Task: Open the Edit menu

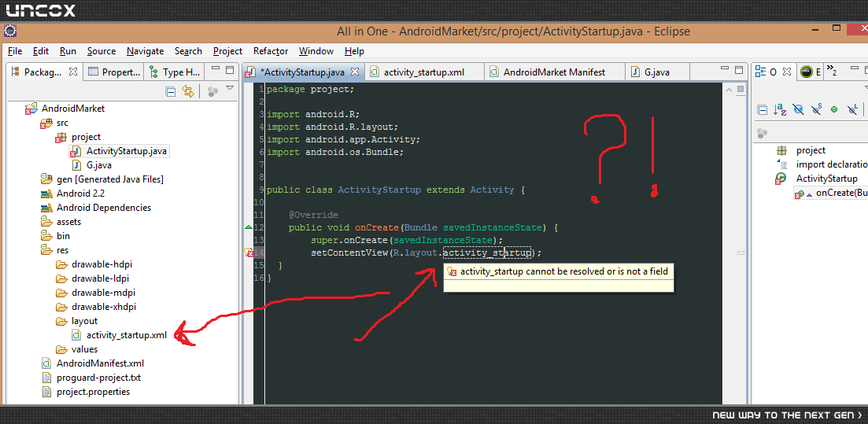Action: click(x=41, y=51)
